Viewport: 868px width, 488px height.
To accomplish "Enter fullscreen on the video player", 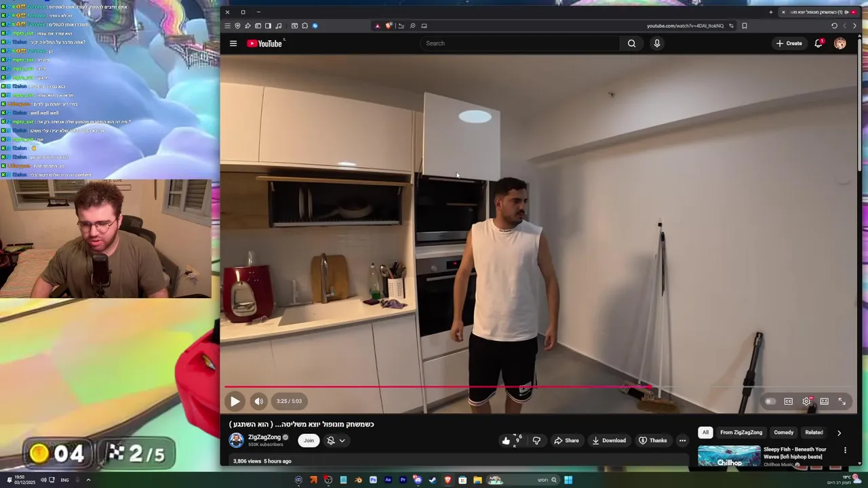I will (x=842, y=401).
